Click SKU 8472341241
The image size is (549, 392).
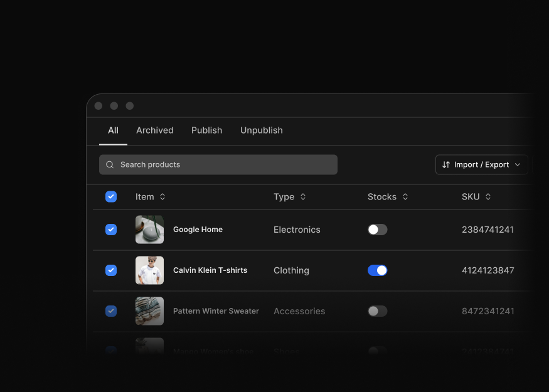(x=488, y=311)
